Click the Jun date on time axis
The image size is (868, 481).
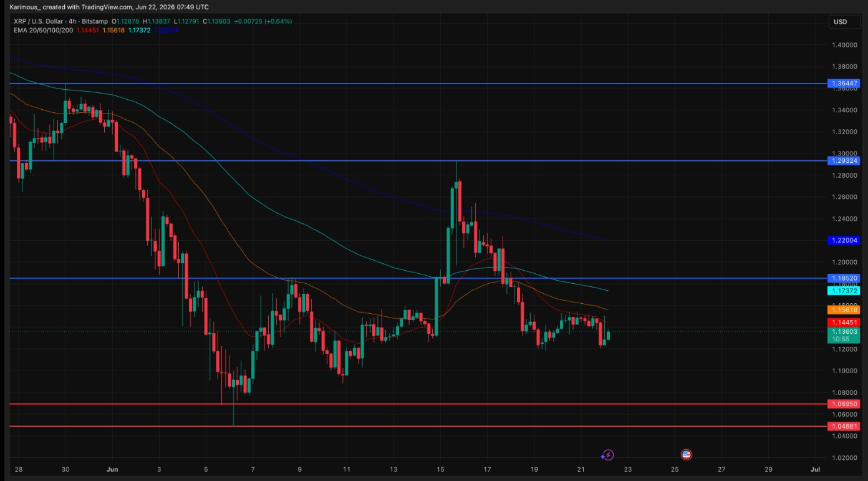coord(112,469)
